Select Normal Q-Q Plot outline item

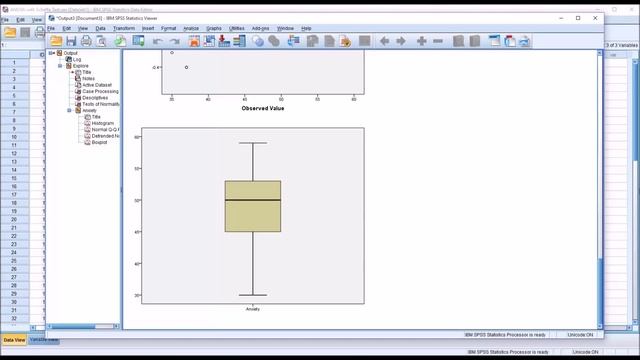coord(105,129)
